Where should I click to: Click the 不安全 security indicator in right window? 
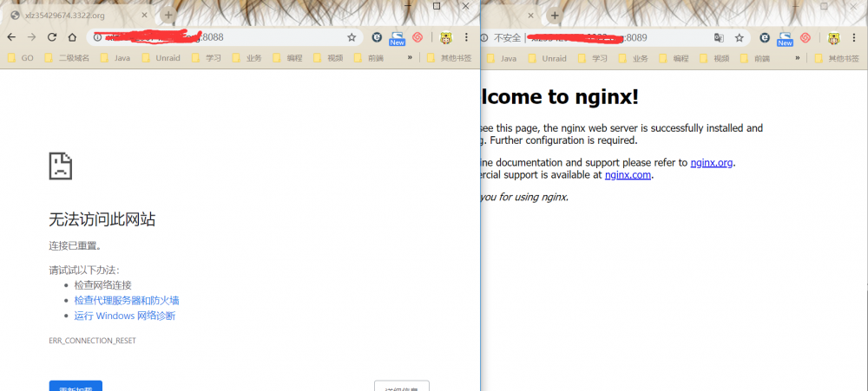tap(507, 38)
